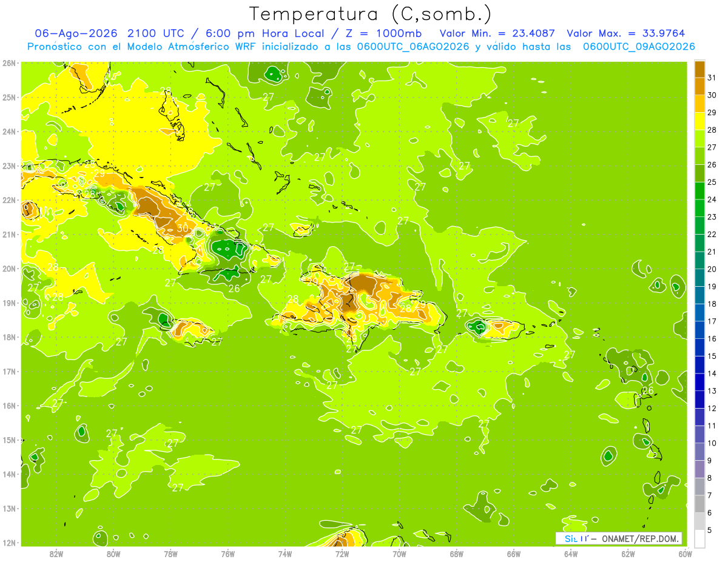The height and width of the screenshot is (562, 728).
Task: Click dark green swatch between legend 24 and 25
Action: (699, 191)
